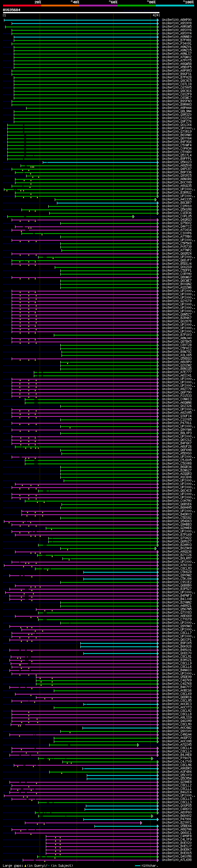Image resolution: width=197 pixels, height=868 pixels.
Task: Select hit label UniRef100_C1MV10
Action: coord(176,206)
